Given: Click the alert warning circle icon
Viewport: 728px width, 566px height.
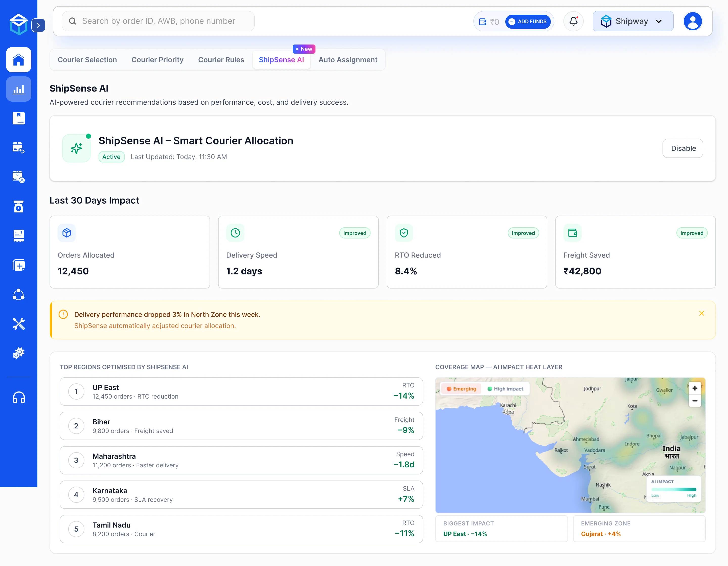Looking at the screenshot, I should [x=63, y=314].
